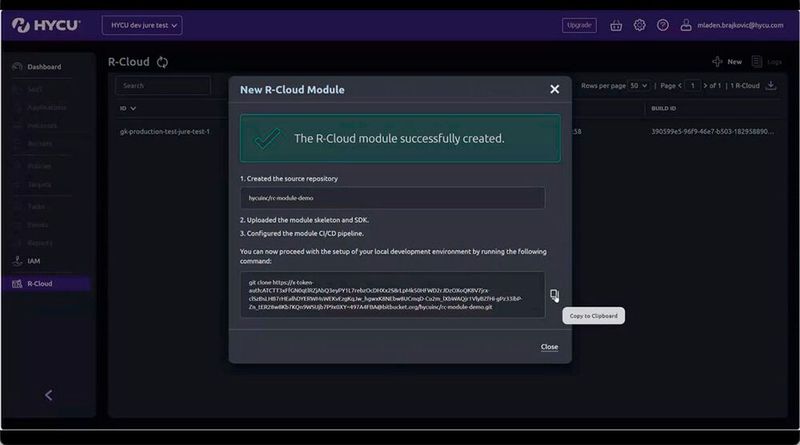Click the page number input field
Viewport: 800px width, 445px height.
click(692, 86)
